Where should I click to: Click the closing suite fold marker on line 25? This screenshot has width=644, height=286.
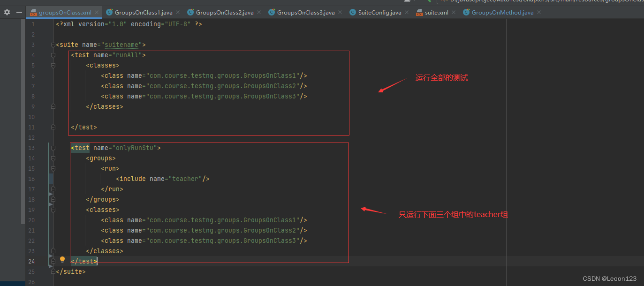coord(53,272)
